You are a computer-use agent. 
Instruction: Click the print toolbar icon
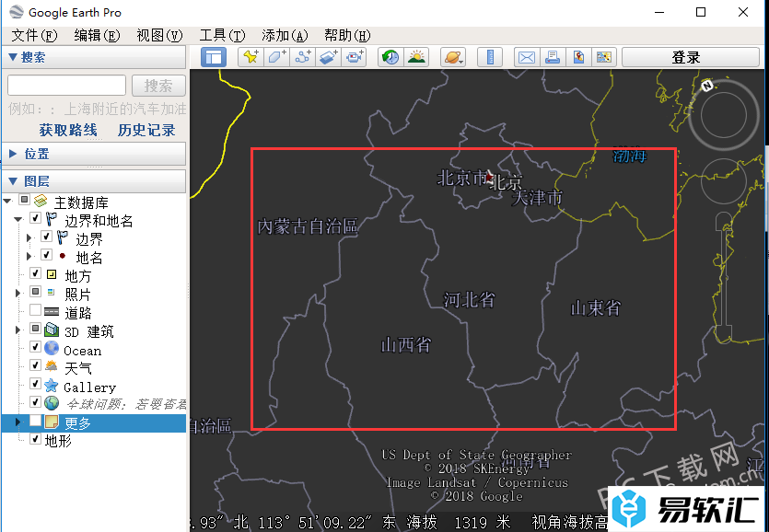pos(553,57)
